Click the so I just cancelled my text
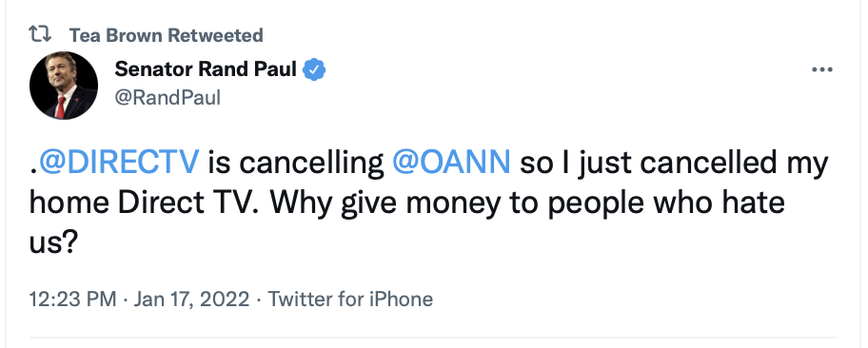 674,163
